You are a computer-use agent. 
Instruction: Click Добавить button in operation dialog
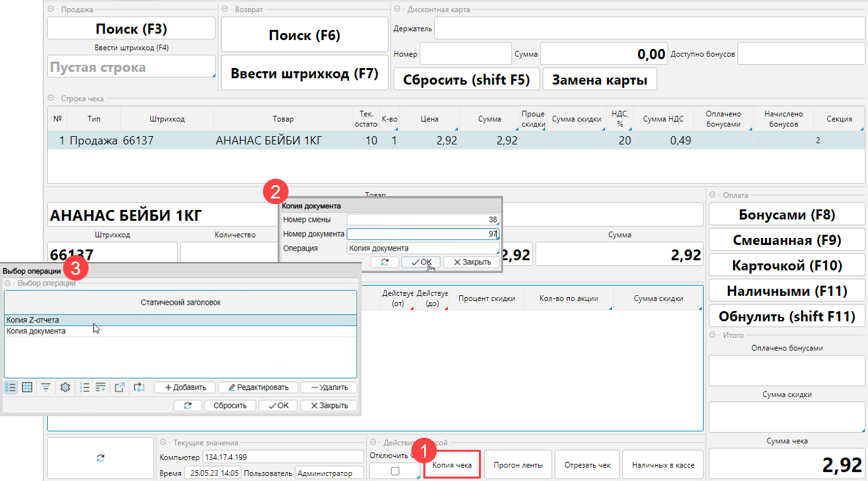tap(185, 387)
